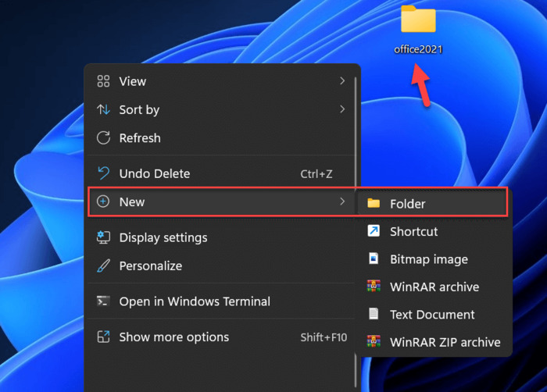
Task: Click the yellow Folder icon in New submenu
Action: click(x=374, y=204)
